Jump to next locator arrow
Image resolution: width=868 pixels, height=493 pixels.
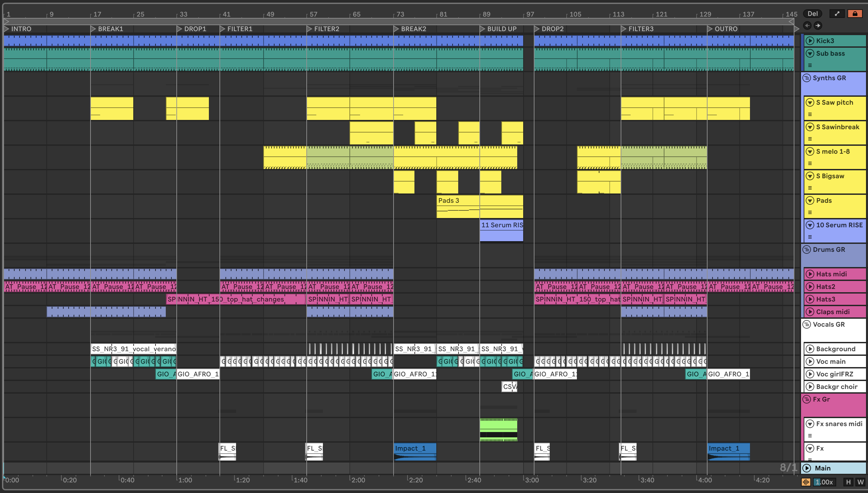[818, 26]
